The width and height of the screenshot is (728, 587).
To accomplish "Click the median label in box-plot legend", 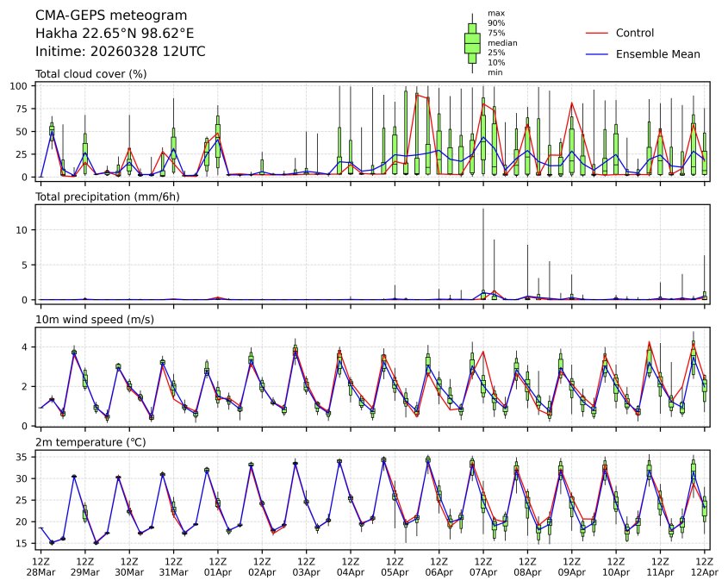I will coord(502,42).
